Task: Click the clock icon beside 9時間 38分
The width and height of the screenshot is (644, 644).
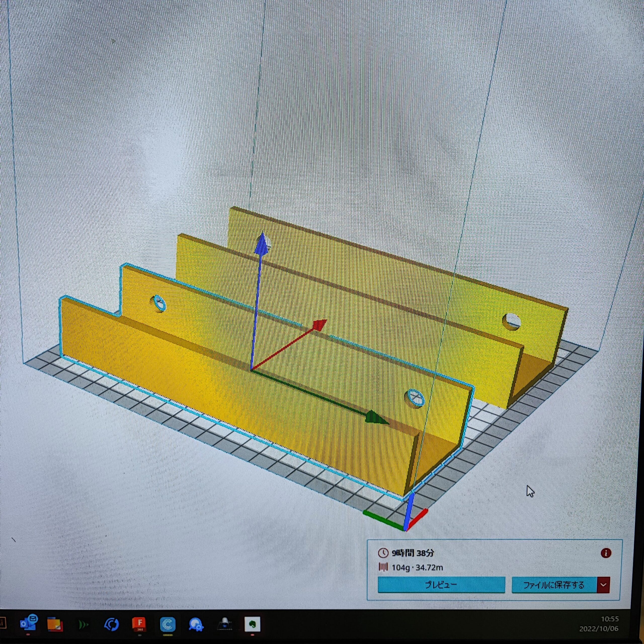Action: coord(383,553)
